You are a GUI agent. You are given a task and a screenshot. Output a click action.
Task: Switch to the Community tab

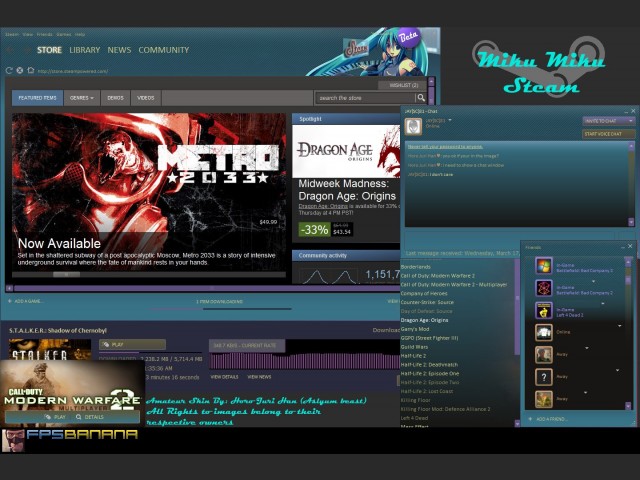163,50
